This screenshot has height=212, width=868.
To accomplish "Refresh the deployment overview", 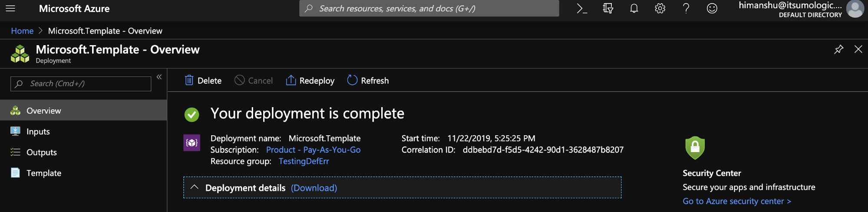I will pyautogui.click(x=368, y=81).
